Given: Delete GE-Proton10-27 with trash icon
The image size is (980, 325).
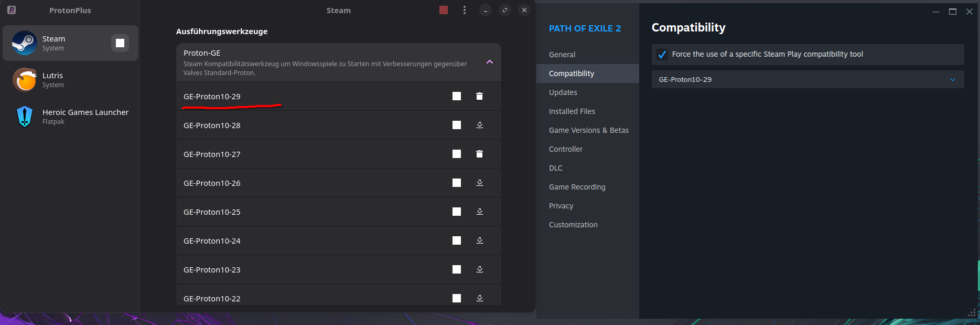Looking at the screenshot, I should click(x=479, y=154).
